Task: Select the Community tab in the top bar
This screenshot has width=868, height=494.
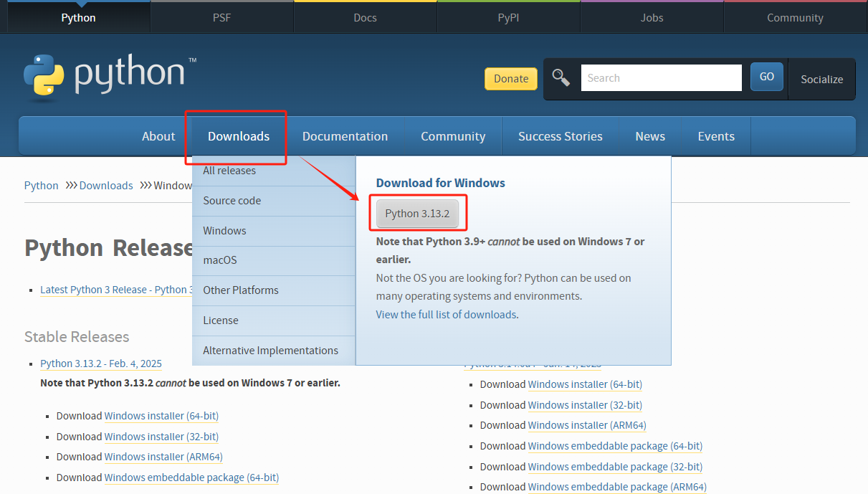Action: tap(796, 17)
